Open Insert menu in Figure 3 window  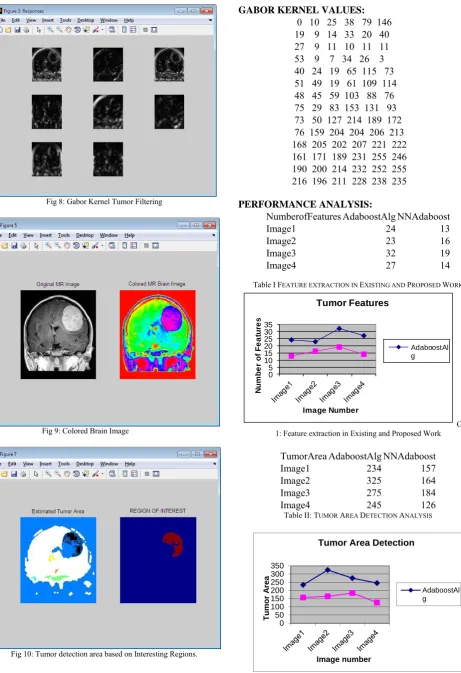(x=48, y=20)
